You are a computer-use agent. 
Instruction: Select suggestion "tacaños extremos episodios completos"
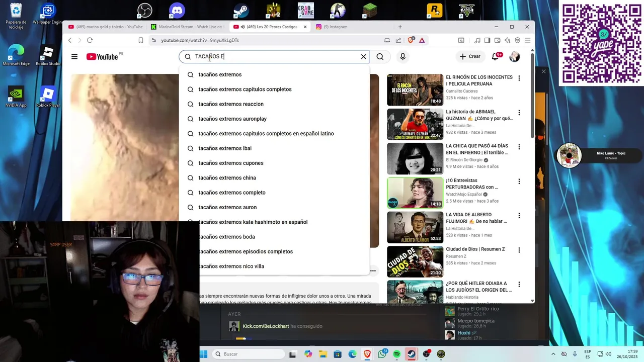pyautogui.click(x=284, y=251)
